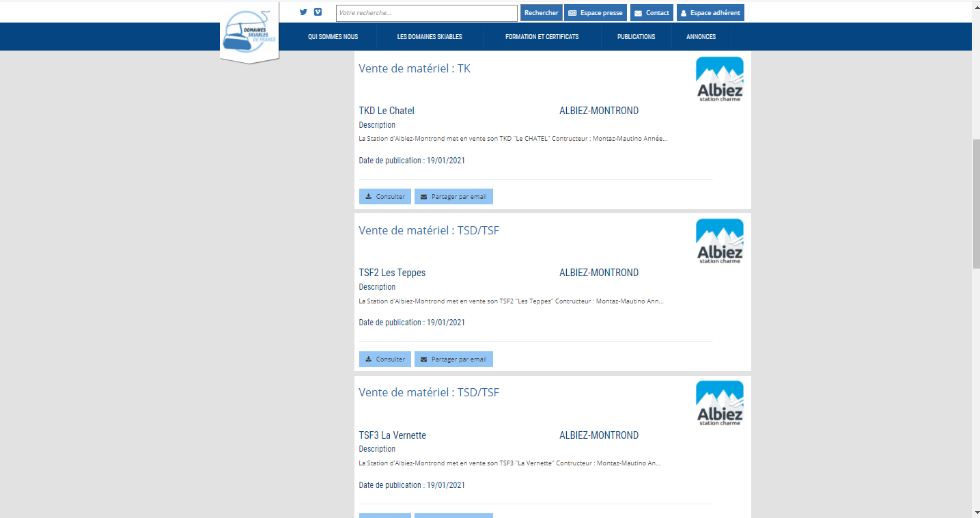Open the Formation et certificats menu
This screenshot has height=518, width=980.
pyautogui.click(x=542, y=37)
